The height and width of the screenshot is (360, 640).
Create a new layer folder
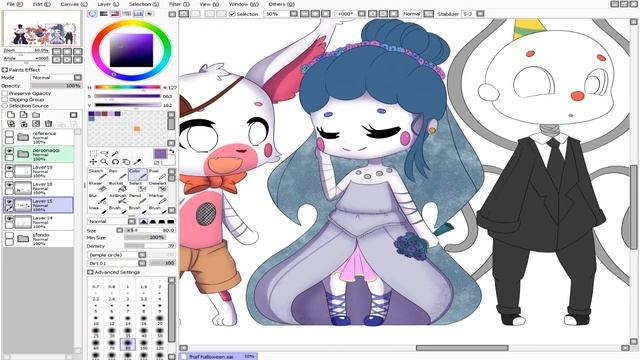pyautogui.click(x=36, y=115)
